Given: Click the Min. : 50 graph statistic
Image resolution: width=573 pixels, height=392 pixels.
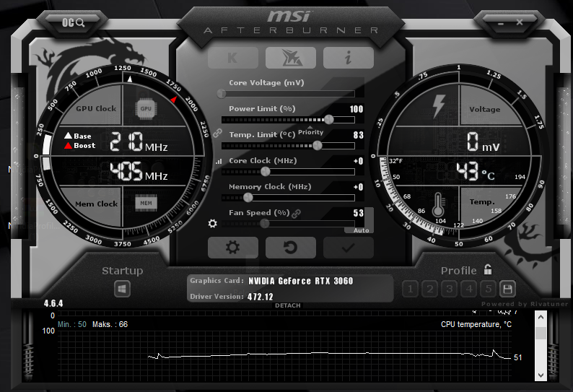Looking at the screenshot, I should 72,324.
